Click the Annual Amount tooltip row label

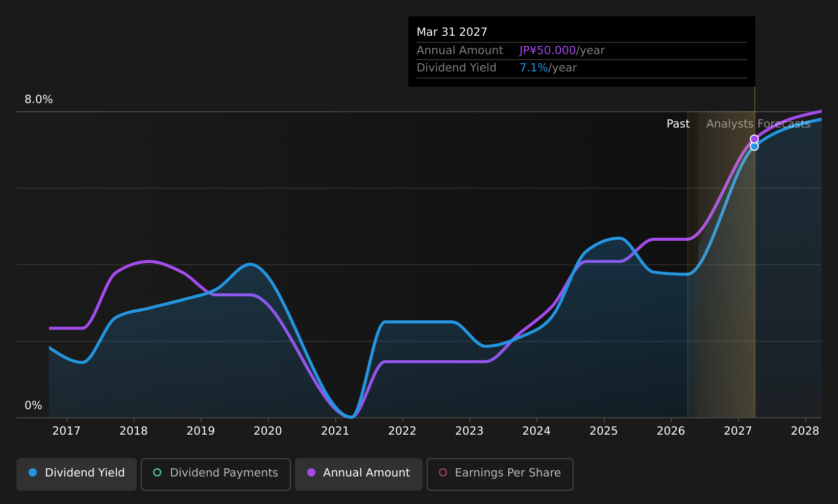460,51
